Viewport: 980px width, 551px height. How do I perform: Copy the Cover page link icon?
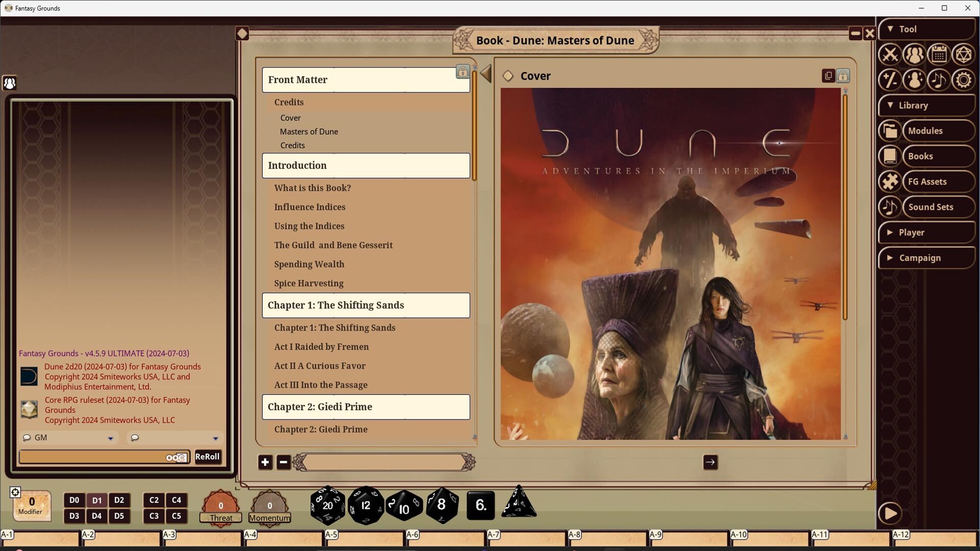[x=828, y=76]
